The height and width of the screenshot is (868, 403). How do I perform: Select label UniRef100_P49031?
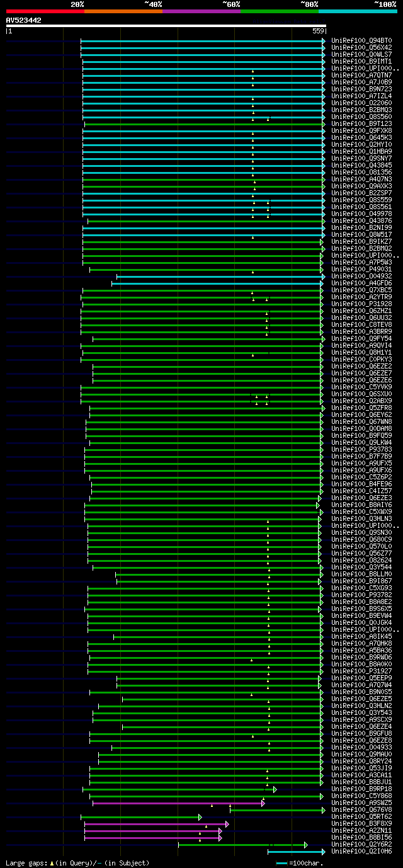(361, 270)
